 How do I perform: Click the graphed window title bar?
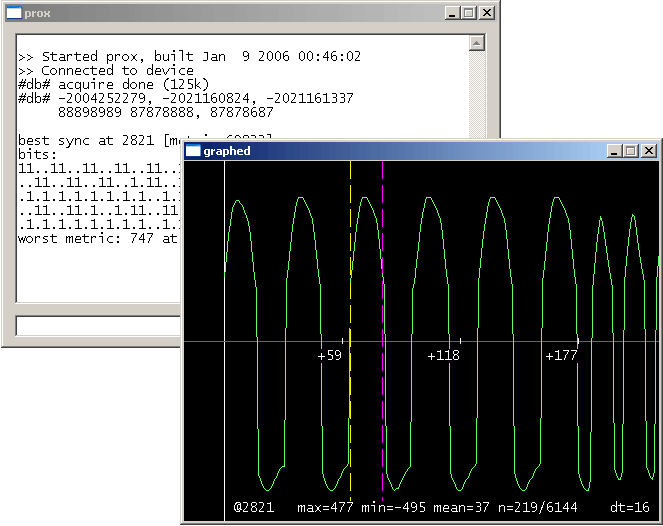pyautogui.click(x=400, y=151)
